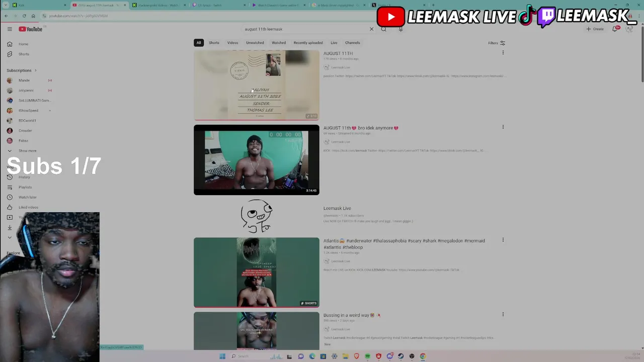Image resolution: width=644 pixels, height=362 pixels.
Task: Switch to the Kick browser tab
Action: [x=39, y=5]
